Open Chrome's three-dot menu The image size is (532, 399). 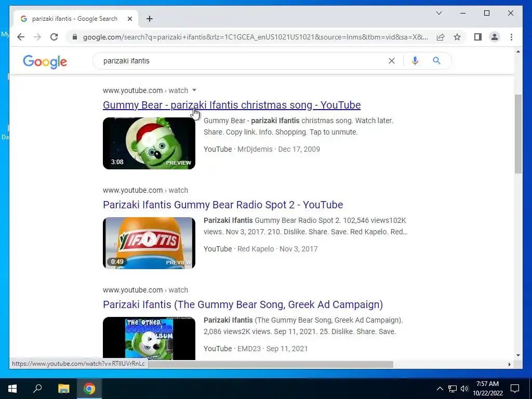click(x=511, y=37)
